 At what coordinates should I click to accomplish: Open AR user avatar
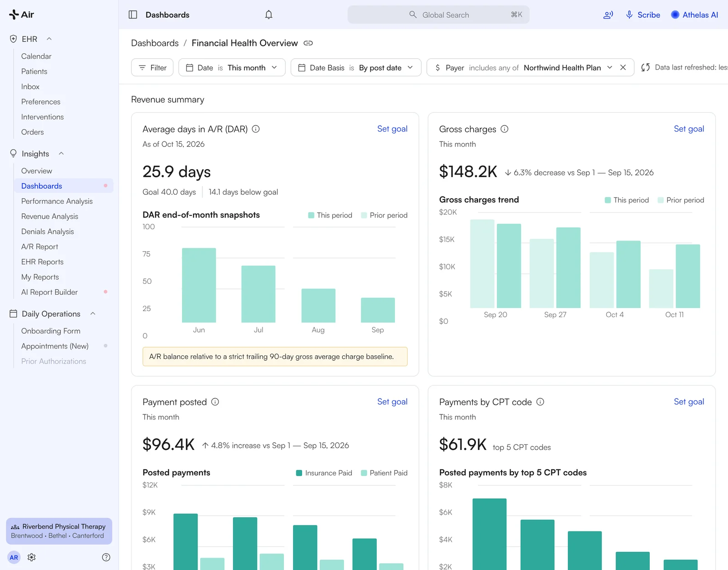click(14, 557)
